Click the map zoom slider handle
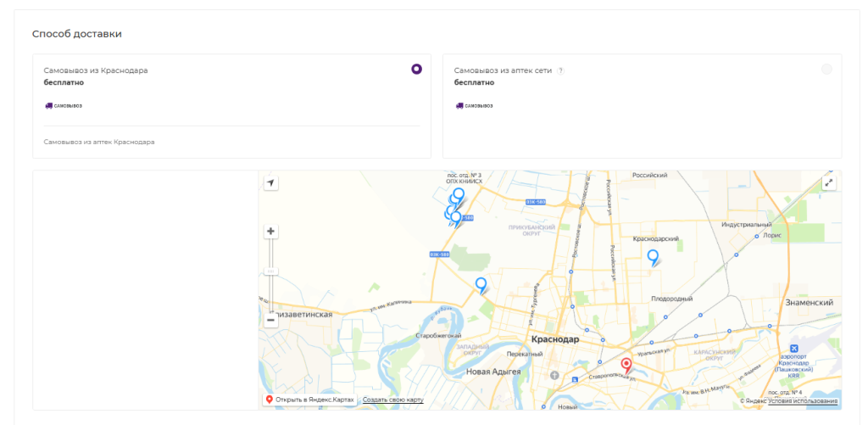This screenshot has width=868, height=425. [x=270, y=271]
